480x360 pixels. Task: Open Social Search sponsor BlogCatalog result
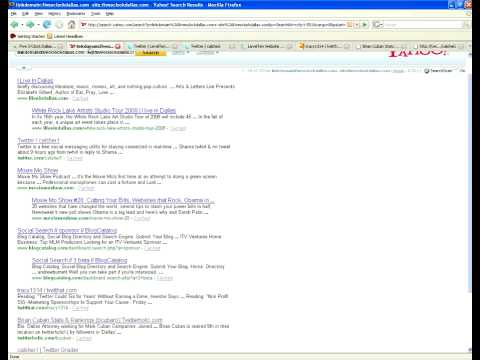pyautogui.click(x=67, y=230)
